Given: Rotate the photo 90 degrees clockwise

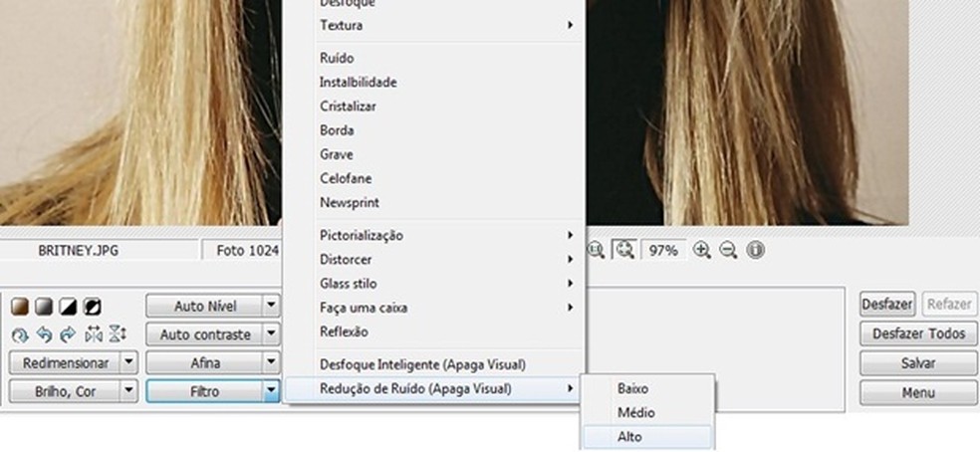Looking at the screenshot, I should tap(68, 336).
